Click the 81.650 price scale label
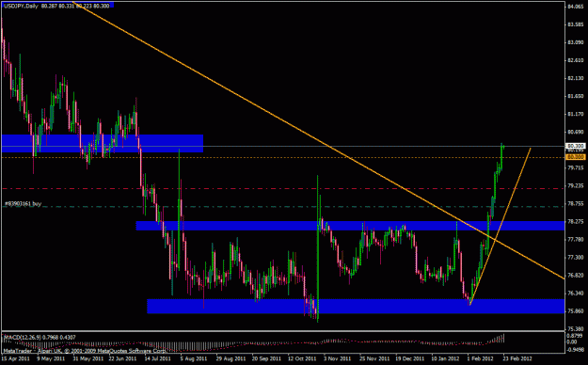Screen dimensions: 588x365 point(576,96)
